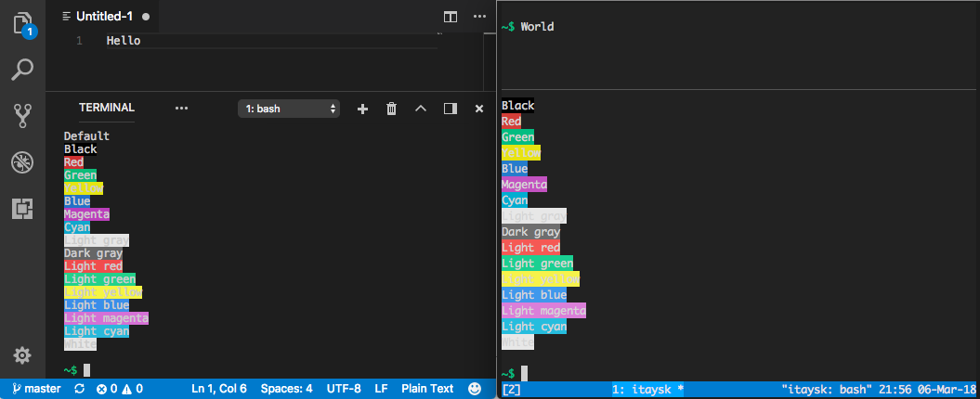
Task: Click Black line in right terminal
Action: click(x=518, y=106)
